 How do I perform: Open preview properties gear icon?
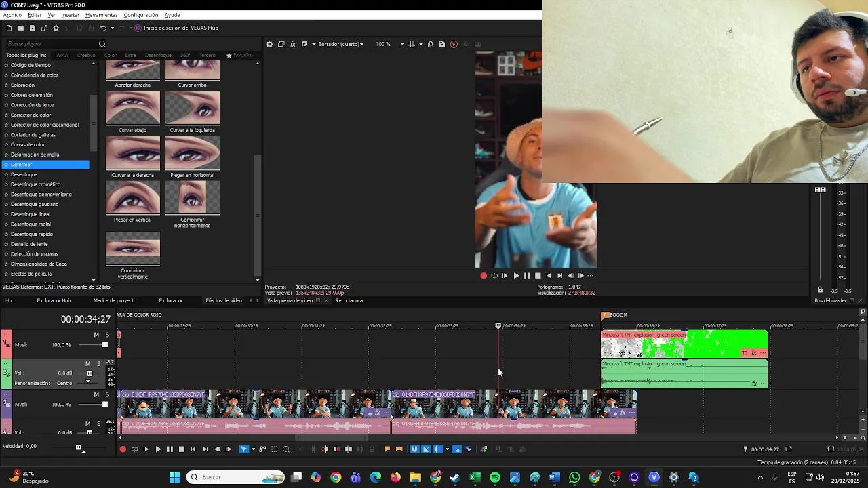click(x=269, y=44)
